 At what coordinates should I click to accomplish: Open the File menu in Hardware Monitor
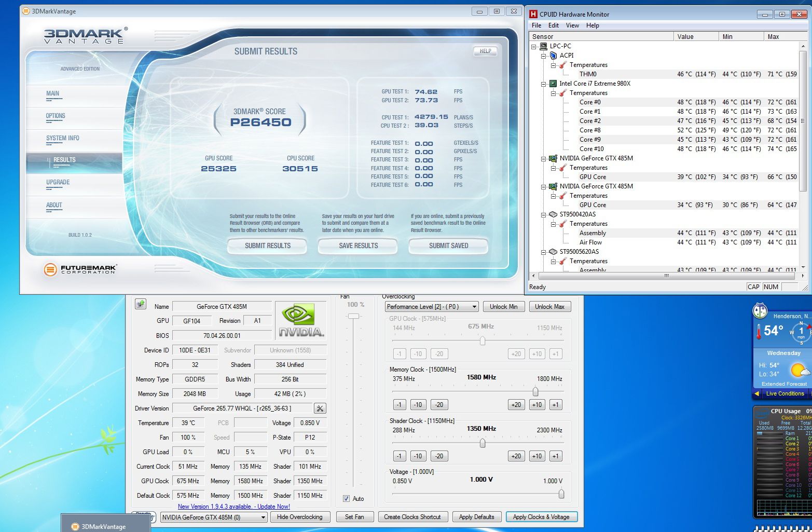(536, 25)
